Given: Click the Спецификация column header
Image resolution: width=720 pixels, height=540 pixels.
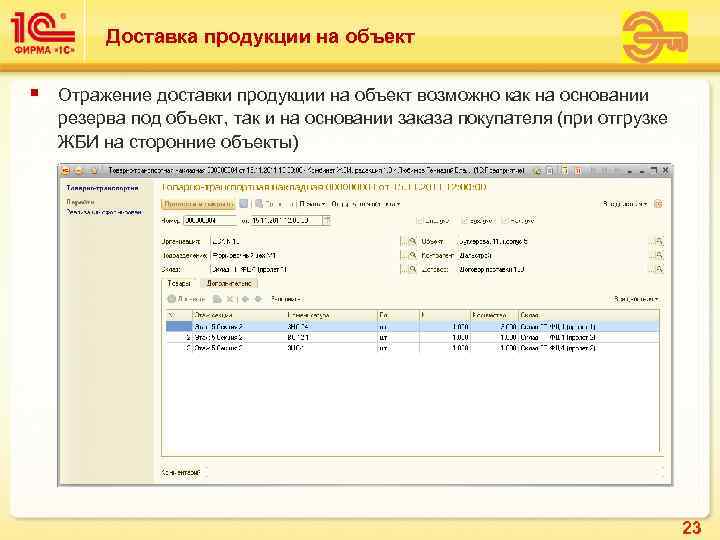Looking at the screenshot, I should point(238,315).
